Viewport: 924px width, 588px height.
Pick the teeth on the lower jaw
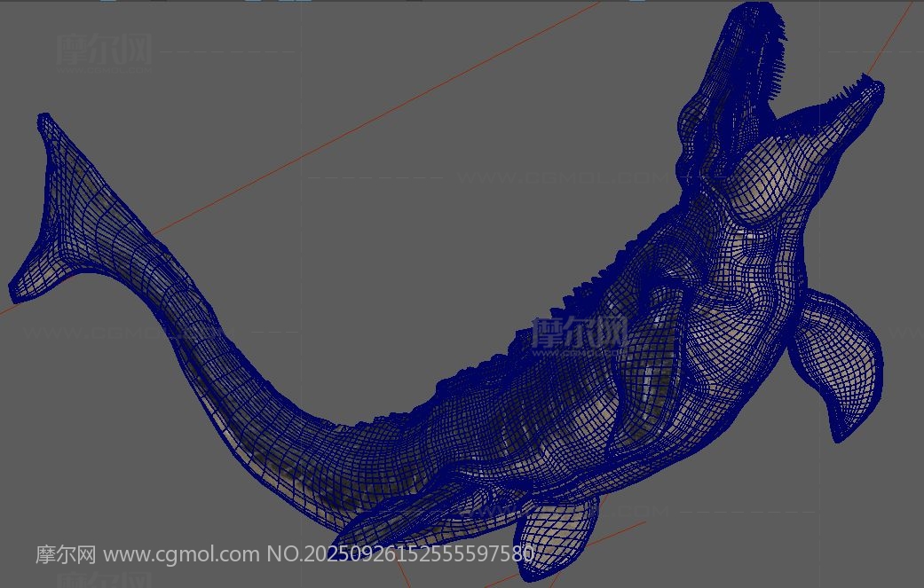point(857,87)
